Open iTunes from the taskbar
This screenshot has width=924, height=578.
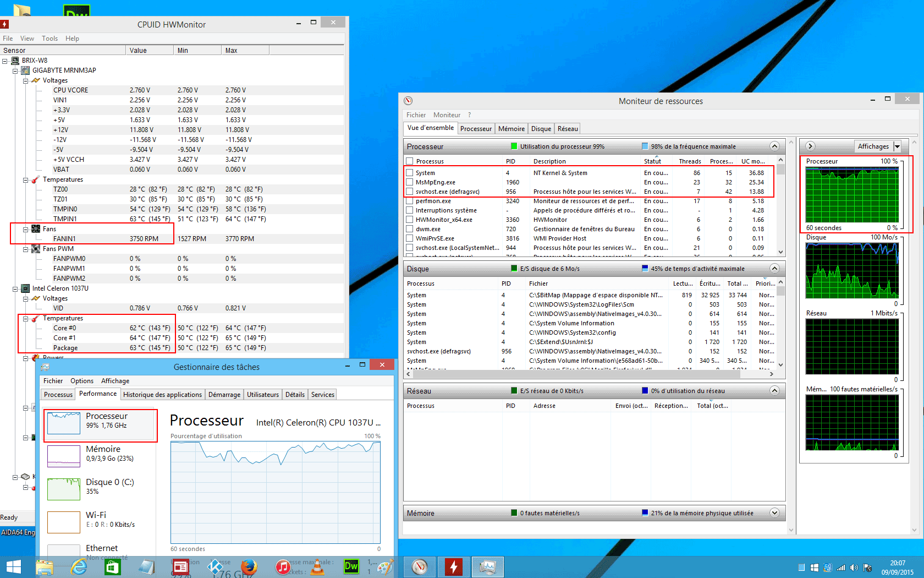pos(283,567)
